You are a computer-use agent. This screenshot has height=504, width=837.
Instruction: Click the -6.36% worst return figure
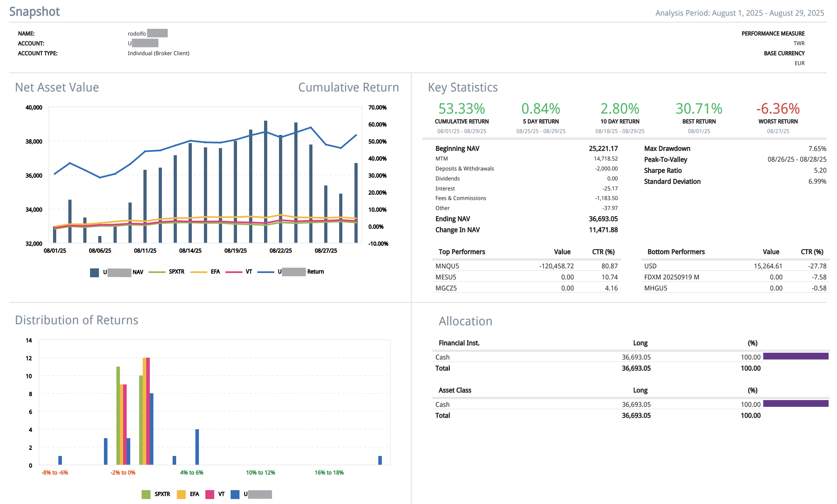click(x=778, y=109)
